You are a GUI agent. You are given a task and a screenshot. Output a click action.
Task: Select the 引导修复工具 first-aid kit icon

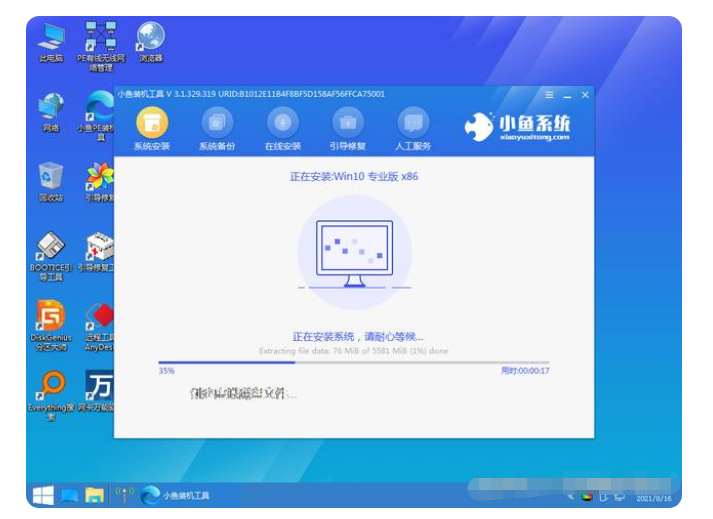click(x=96, y=252)
